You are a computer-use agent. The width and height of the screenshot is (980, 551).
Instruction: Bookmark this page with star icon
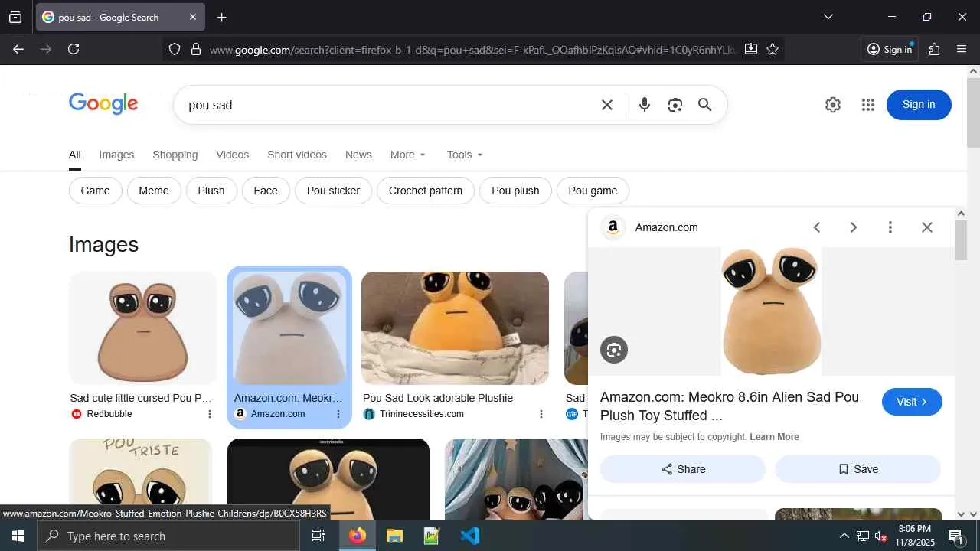point(773,49)
